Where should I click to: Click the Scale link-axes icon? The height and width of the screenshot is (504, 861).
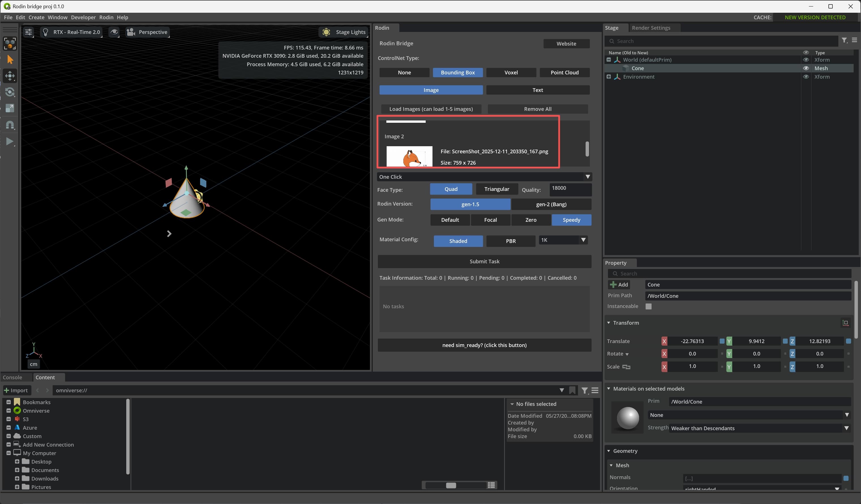pos(626,367)
